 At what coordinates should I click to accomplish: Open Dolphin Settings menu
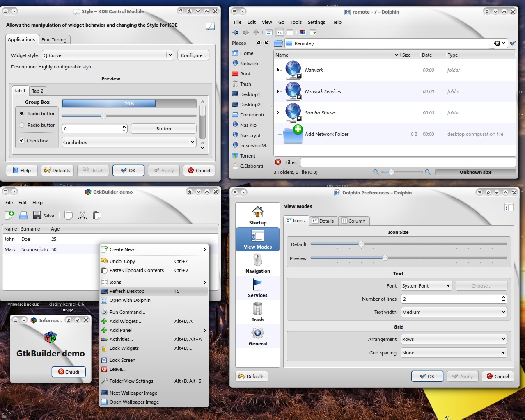(x=316, y=22)
